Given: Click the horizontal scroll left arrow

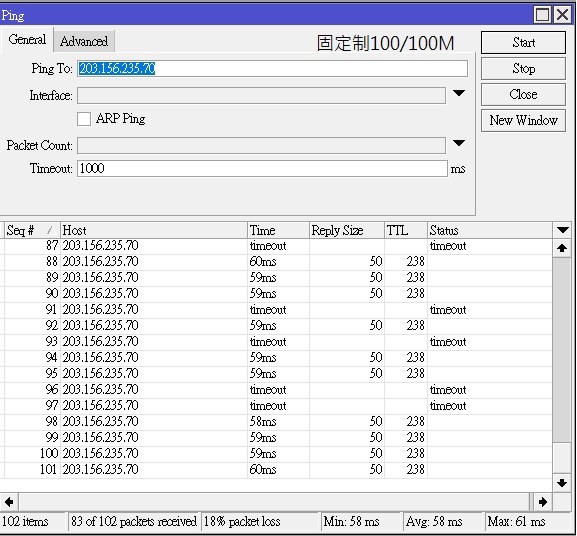Looking at the screenshot, I should pyautogui.click(x=9, y=502).
